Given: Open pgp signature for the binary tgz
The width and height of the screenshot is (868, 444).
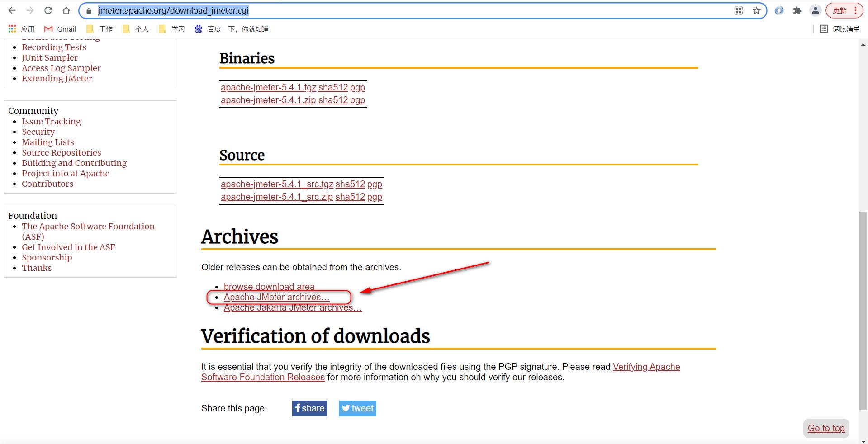Looking at the screenshot, I should pyautogui.click(x=357, y=87).
